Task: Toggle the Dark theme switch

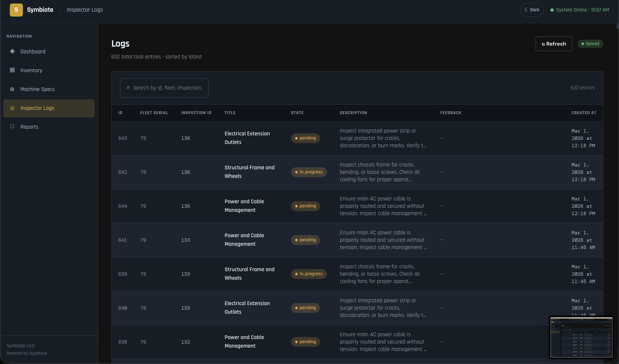Action: coord(532,10)
